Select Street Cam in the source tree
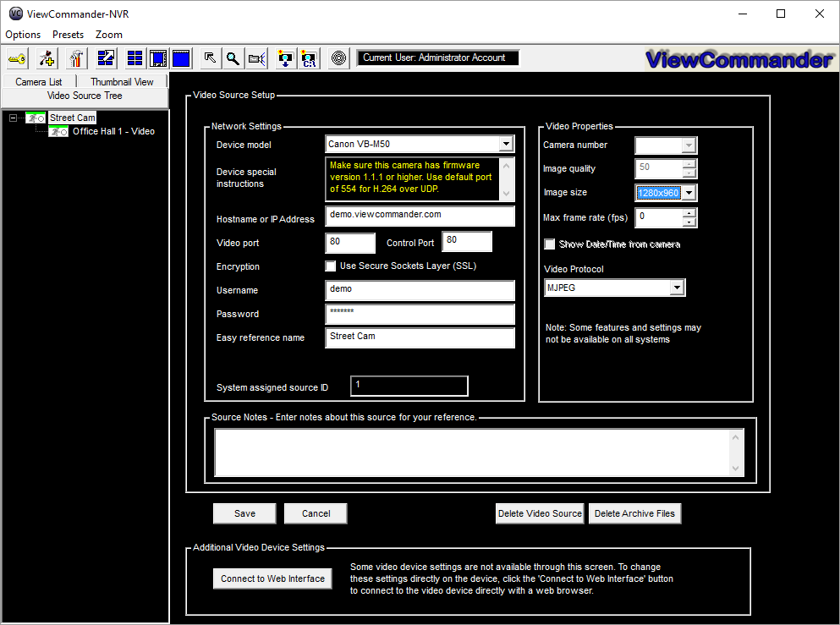The width and height of the screenshot is (840, 625). (x=72, y=118)
